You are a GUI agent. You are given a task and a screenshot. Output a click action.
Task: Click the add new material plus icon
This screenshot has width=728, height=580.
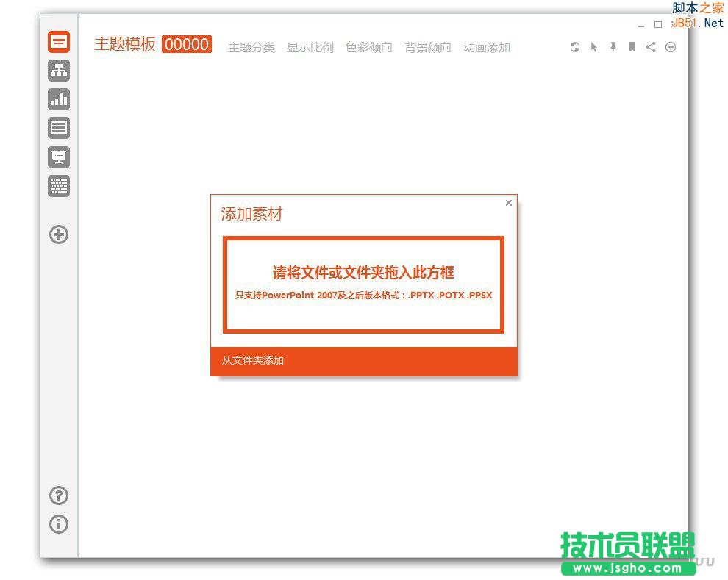point(59,234)
